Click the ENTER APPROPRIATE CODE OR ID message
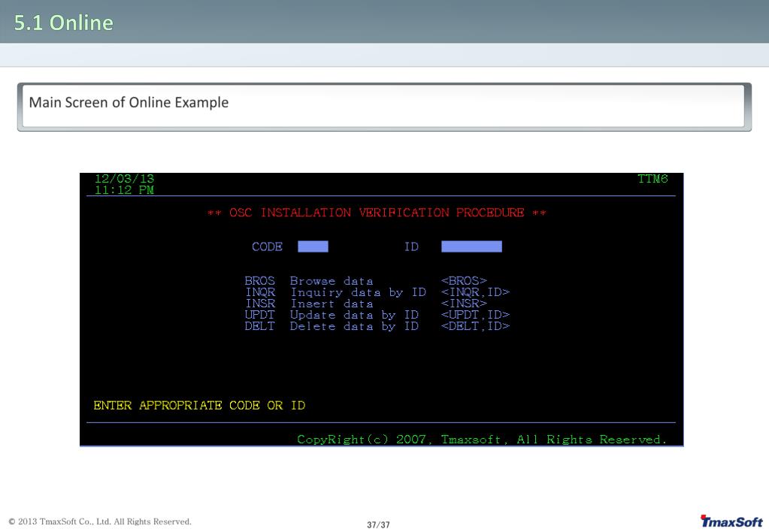This screenshot has width=769, height=532. (199, 406)
